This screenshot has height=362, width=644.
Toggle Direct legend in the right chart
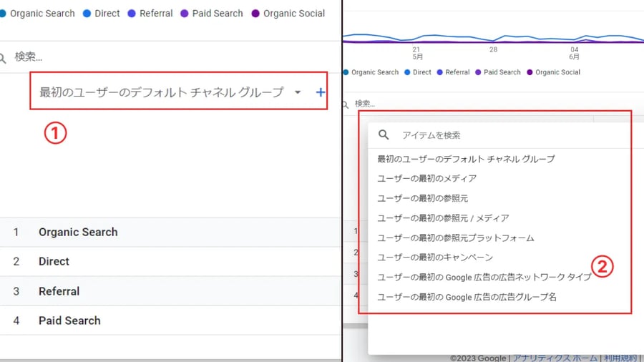[418, 72]
